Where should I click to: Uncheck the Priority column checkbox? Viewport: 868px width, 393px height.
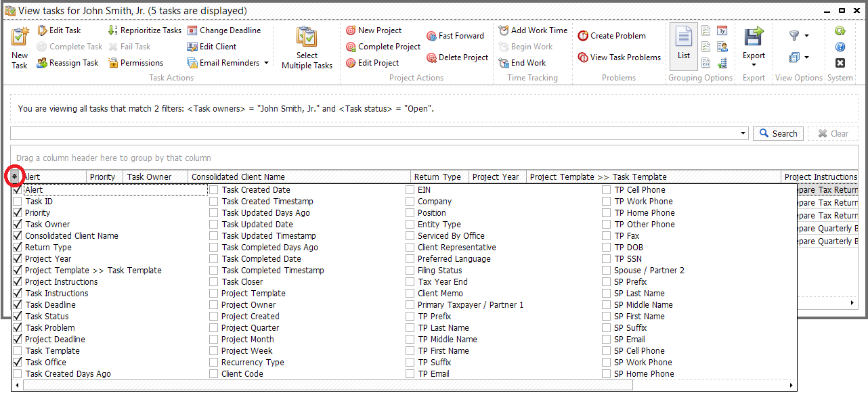pyautogui.click(x=18, y=213)
